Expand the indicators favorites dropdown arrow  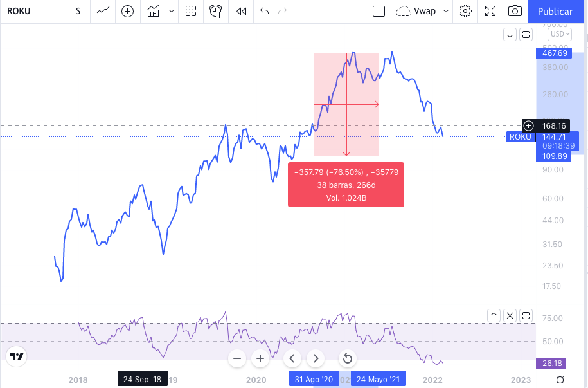click(171, 11)
